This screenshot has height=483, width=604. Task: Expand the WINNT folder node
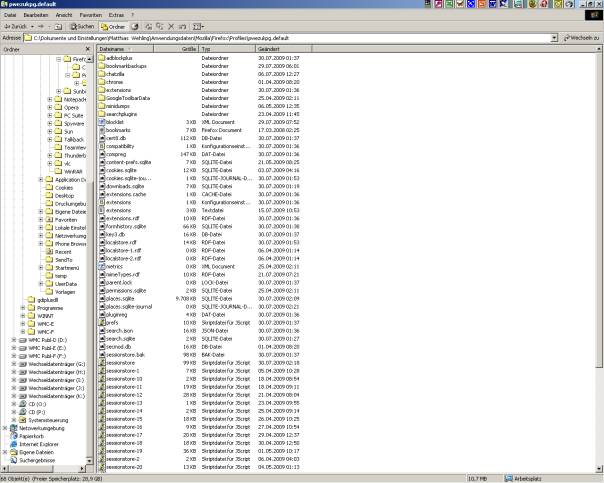point(23,316)
